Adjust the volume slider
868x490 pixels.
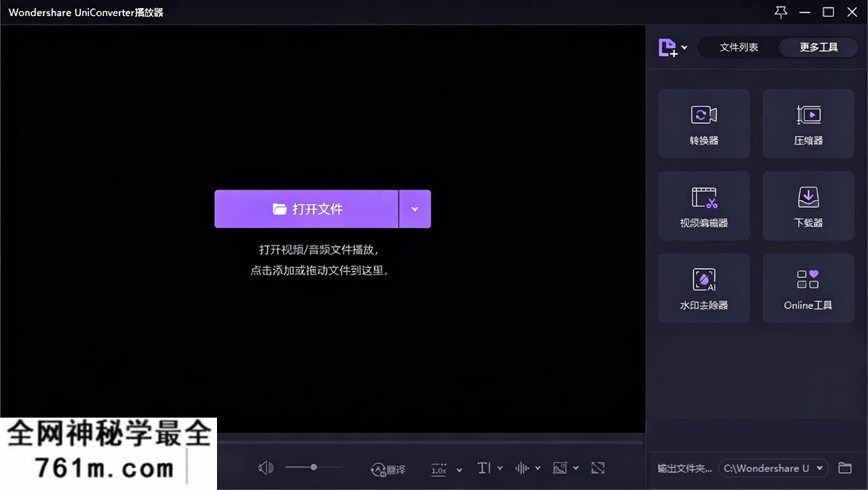pos(314,468)
